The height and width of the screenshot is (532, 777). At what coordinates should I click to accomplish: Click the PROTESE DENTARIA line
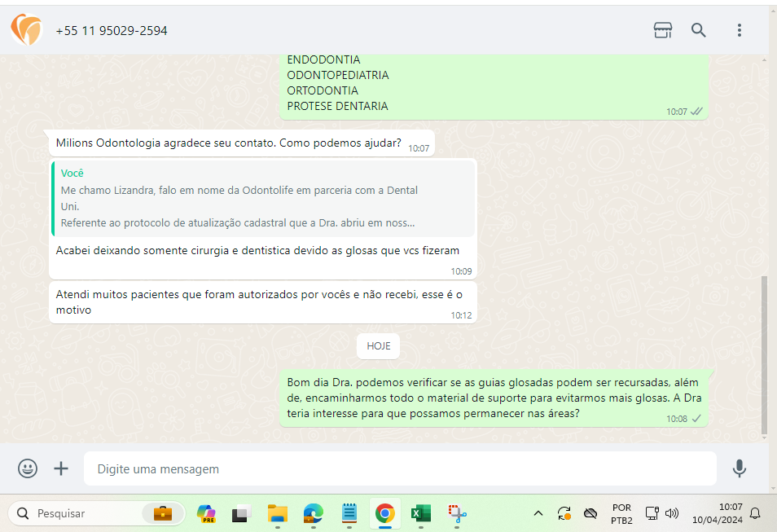337,106
